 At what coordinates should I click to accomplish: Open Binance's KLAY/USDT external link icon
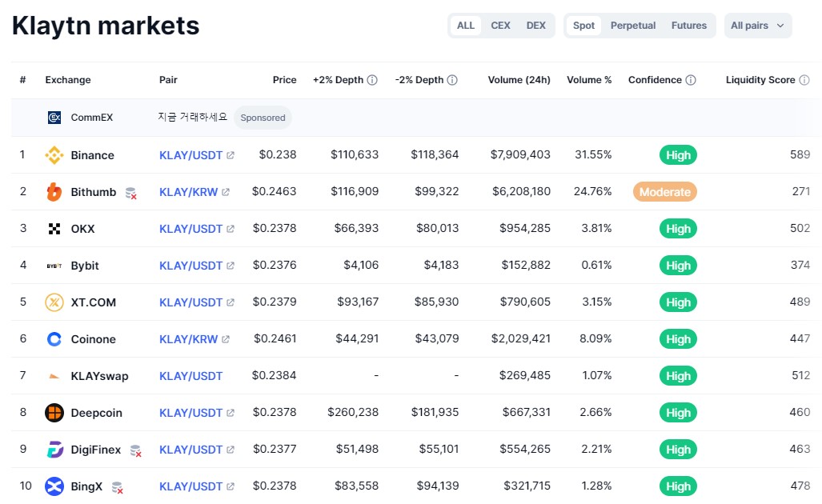coord(230,155)
